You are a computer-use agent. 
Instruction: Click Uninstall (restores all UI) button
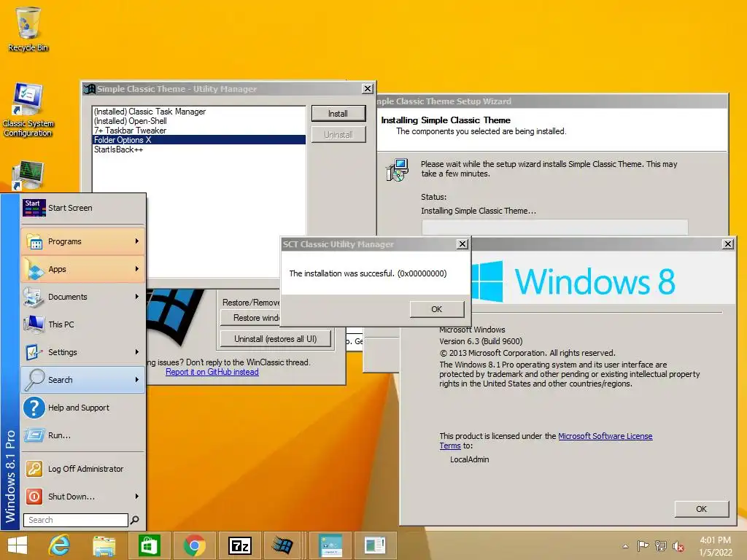pyautogui.click(x=275, y=339)
